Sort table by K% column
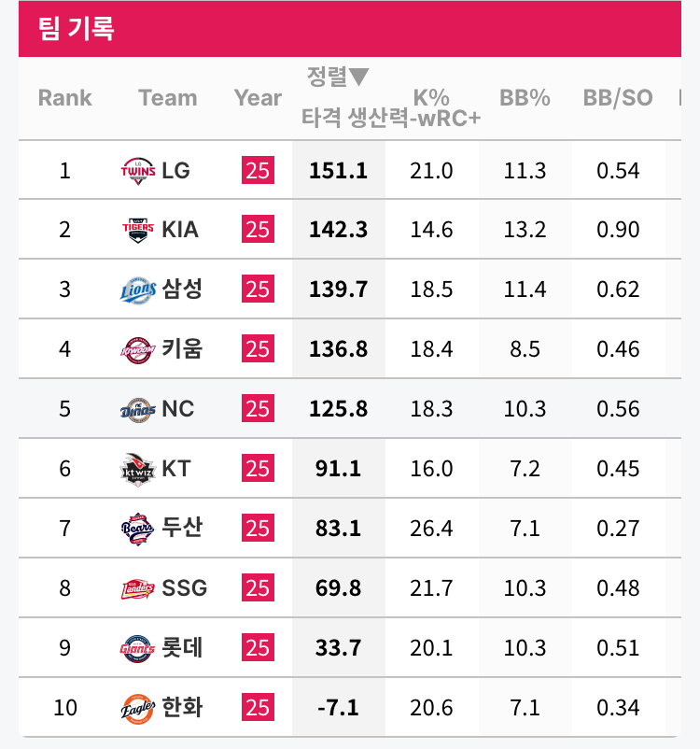The width and height of the screenshot is (700, 749). tap(431, 97)
